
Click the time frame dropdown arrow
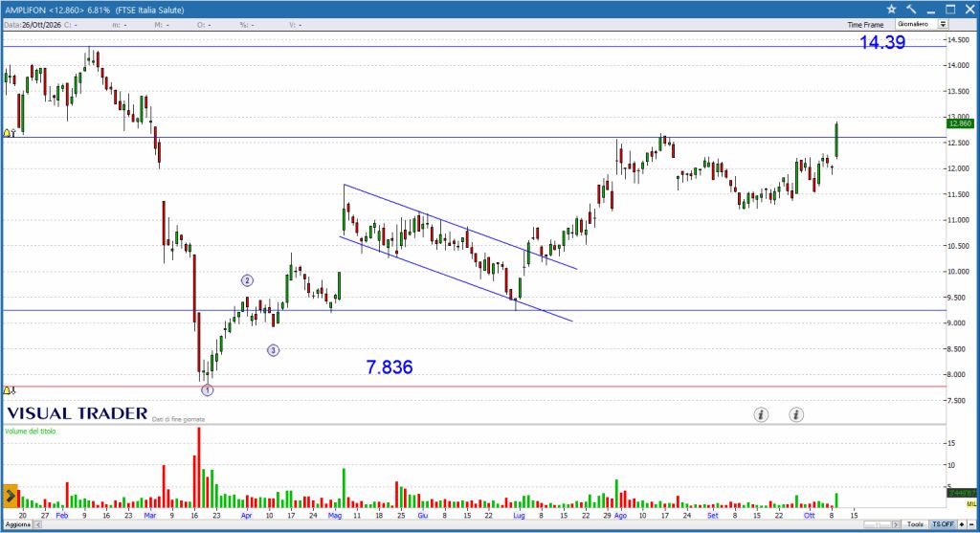(943, 24)
